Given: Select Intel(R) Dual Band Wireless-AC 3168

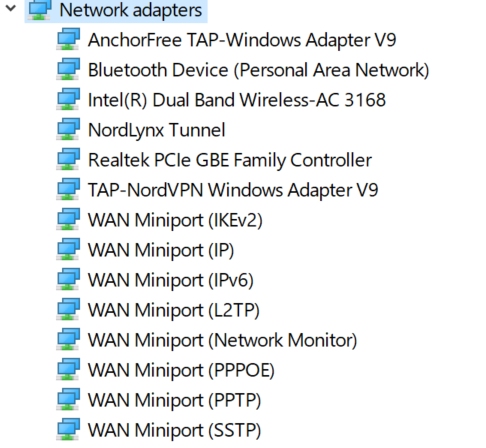Looking at the screenshot, I should pyautogui.click(x=237, y=100).
